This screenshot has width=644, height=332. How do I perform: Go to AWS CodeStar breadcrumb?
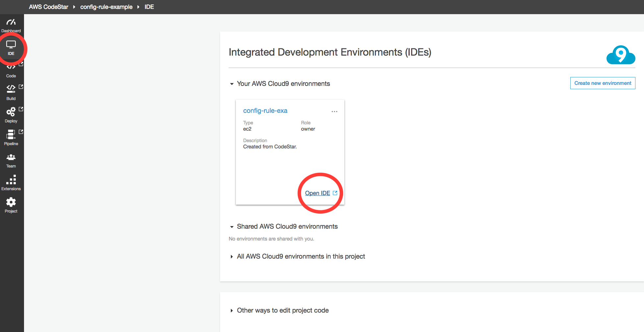49,7
